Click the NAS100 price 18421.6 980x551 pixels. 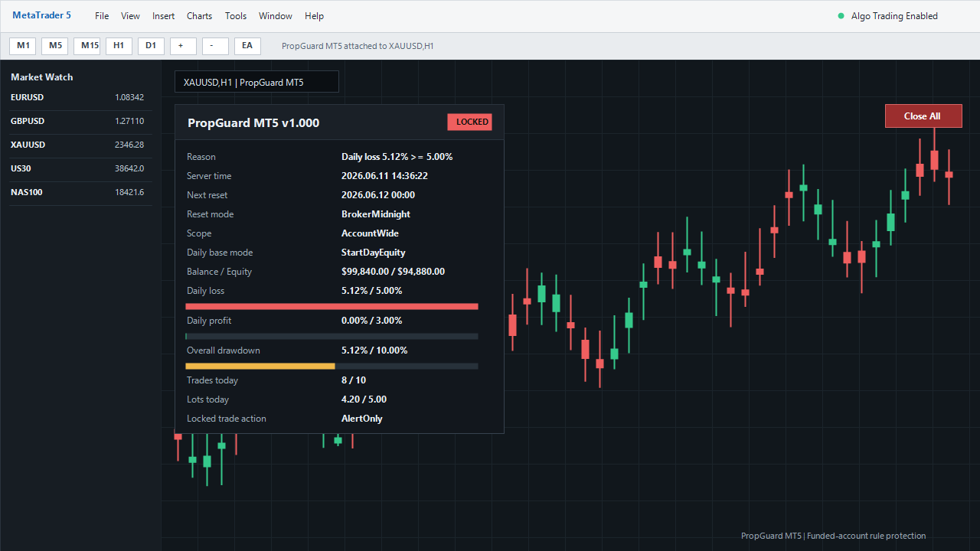tap(129, 193)
